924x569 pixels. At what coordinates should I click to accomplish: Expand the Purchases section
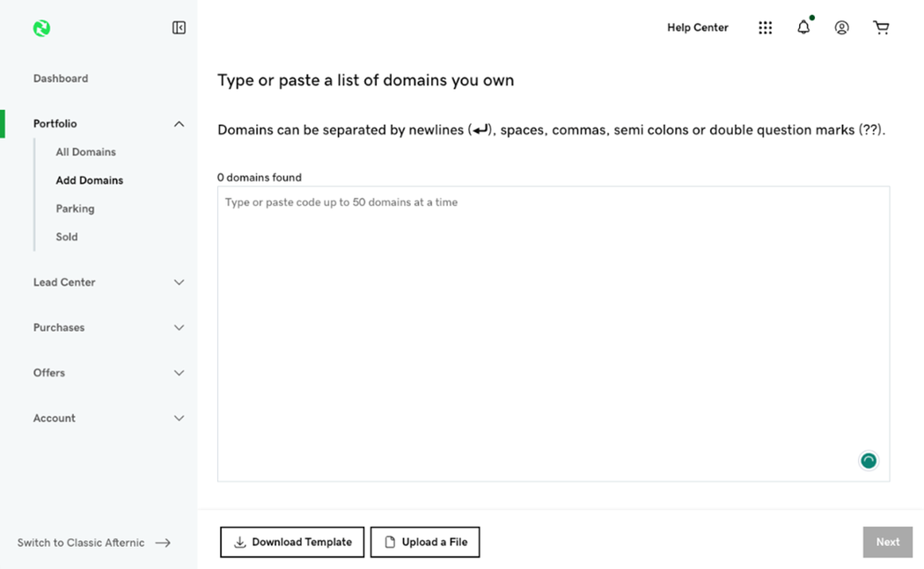(x=179, y=328)
